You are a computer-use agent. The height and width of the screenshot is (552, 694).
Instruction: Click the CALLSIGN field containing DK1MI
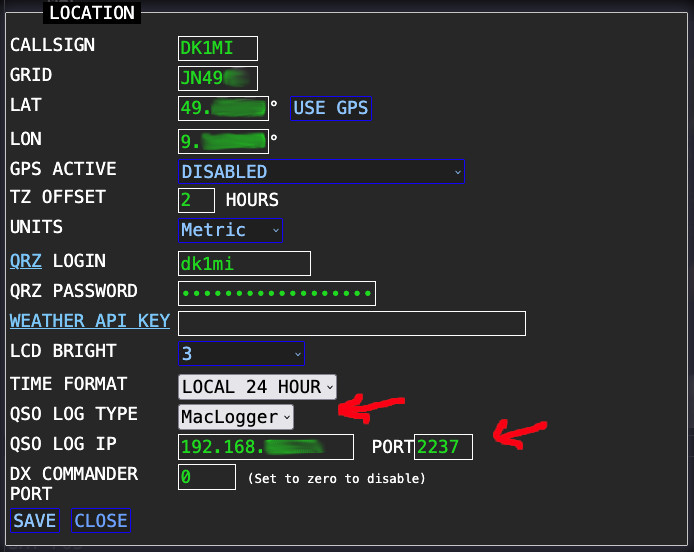pyautogui.click(x=217, y=48)
